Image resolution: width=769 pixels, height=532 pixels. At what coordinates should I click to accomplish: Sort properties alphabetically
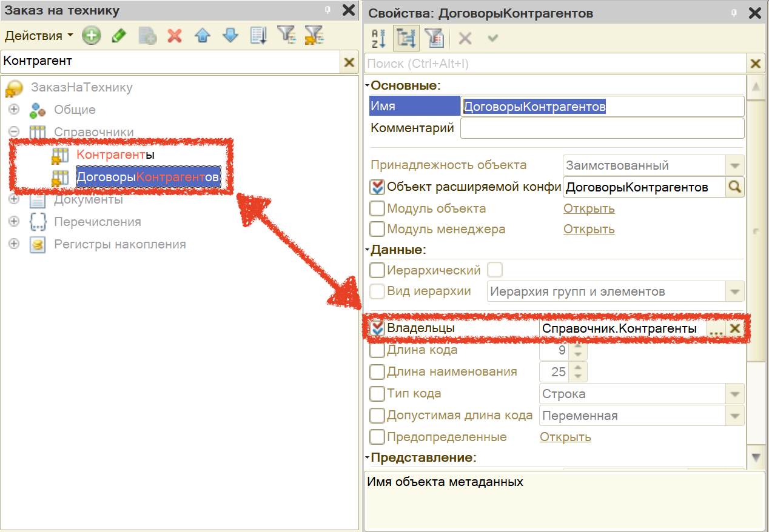378,38
